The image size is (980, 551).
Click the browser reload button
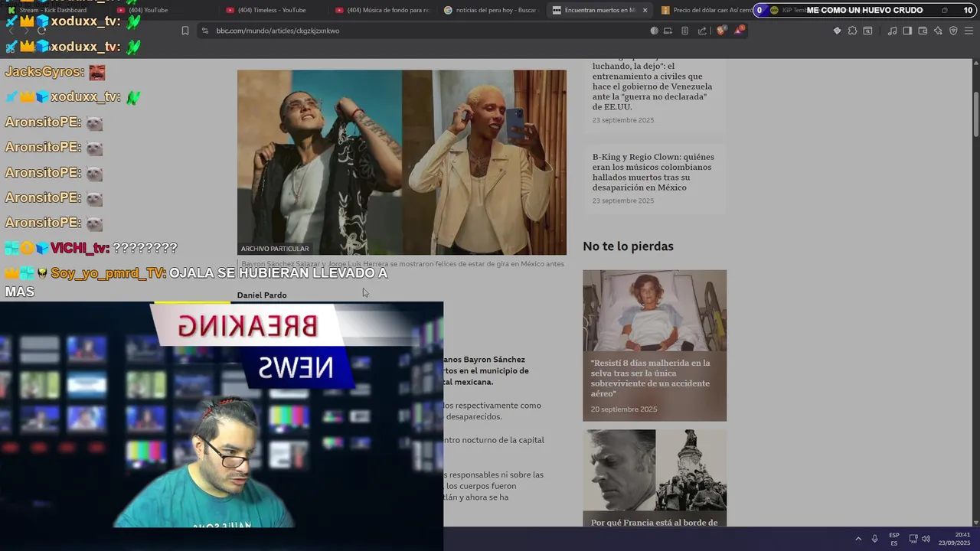point(41,31)
